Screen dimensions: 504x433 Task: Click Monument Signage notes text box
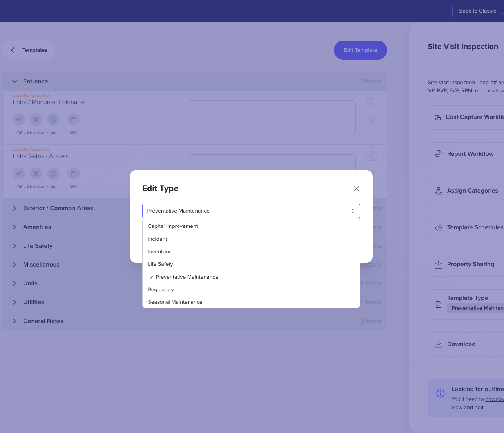pyautogui.click(x=272, y=118)
